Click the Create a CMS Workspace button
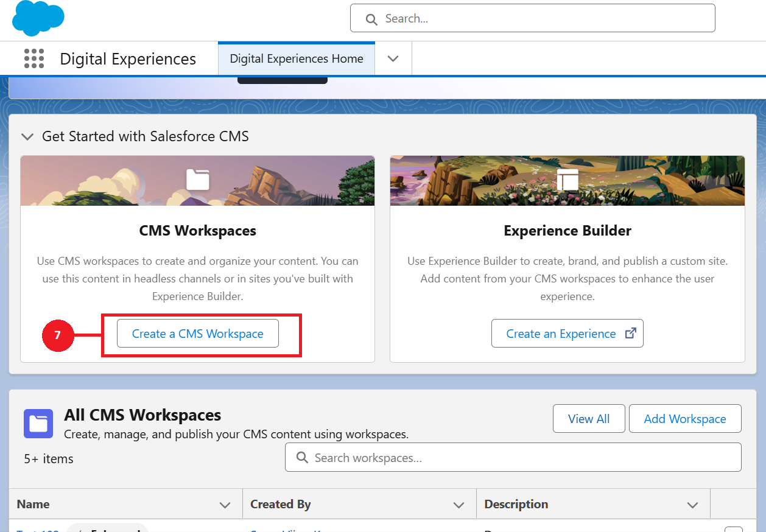Viewport: 766px width, 532px height. (x=198, y=334)
